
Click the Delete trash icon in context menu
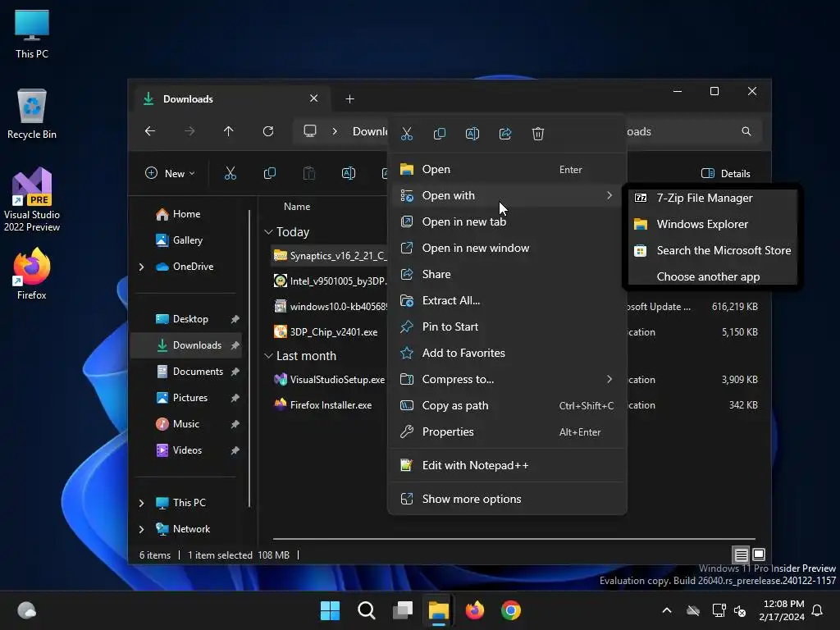click(x=538, y=134)
